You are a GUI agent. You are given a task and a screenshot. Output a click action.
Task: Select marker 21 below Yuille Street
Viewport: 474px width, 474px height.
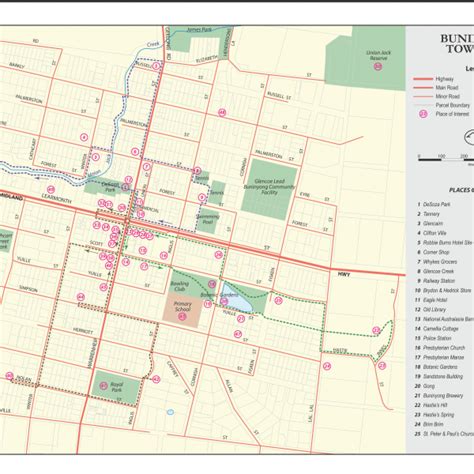(241, 319)
